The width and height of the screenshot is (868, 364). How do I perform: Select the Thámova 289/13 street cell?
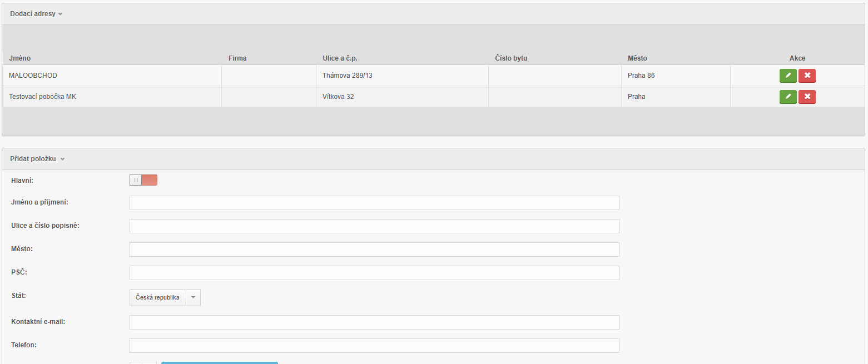click(403, 76)
